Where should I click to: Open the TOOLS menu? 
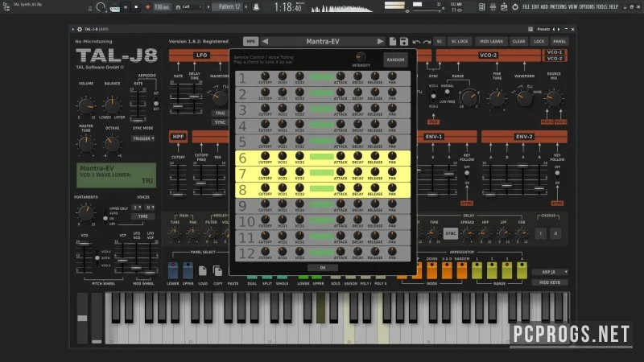coord(601,7)
